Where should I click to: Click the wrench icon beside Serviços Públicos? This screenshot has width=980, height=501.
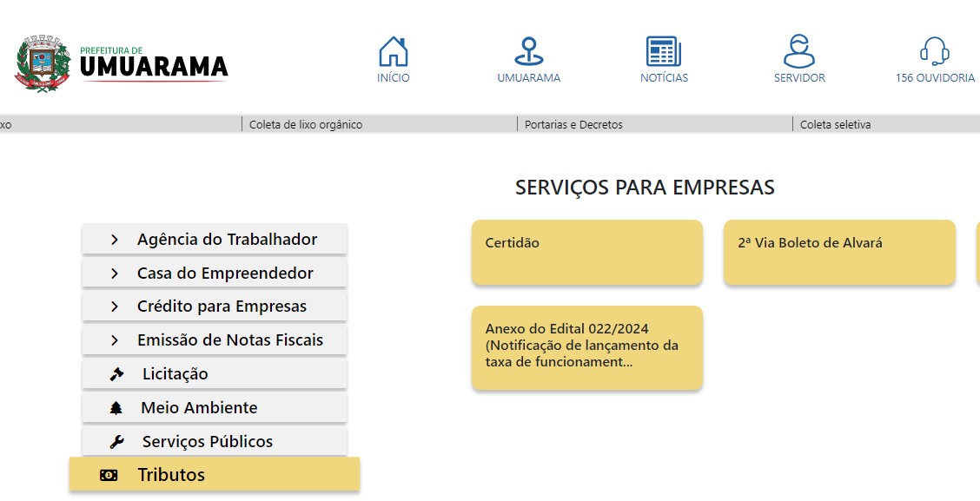(x=114, y=441)
